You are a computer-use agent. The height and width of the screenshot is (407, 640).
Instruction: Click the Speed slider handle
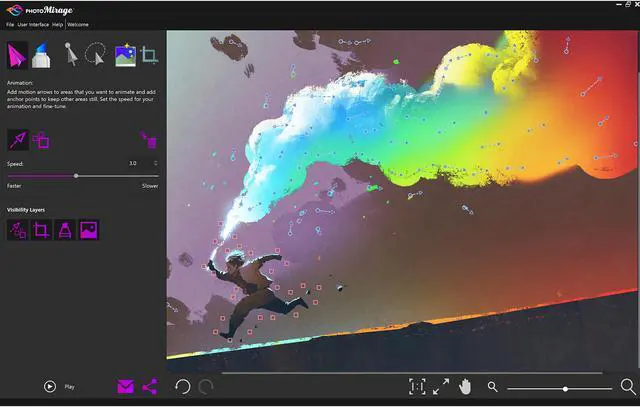76,176
